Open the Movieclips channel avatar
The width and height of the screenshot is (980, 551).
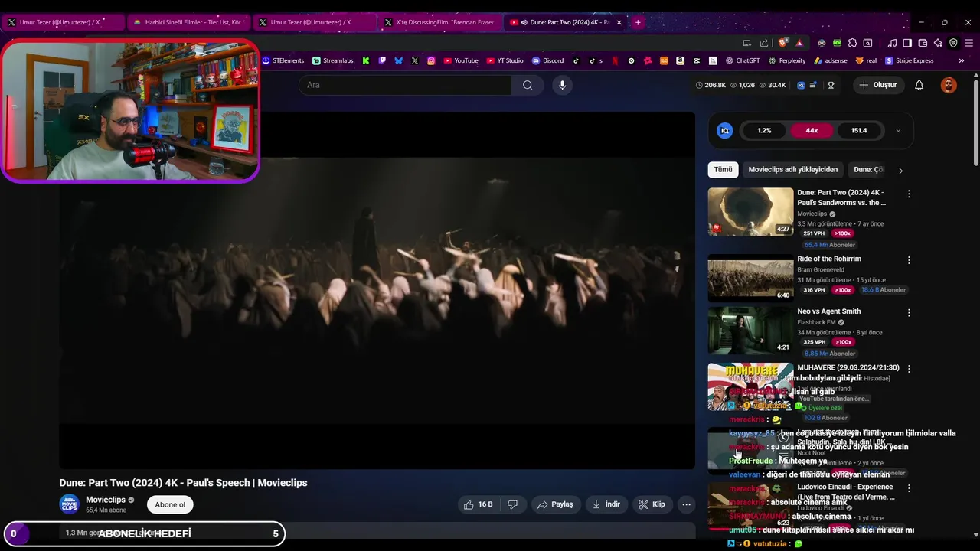(x=70, y=504)
